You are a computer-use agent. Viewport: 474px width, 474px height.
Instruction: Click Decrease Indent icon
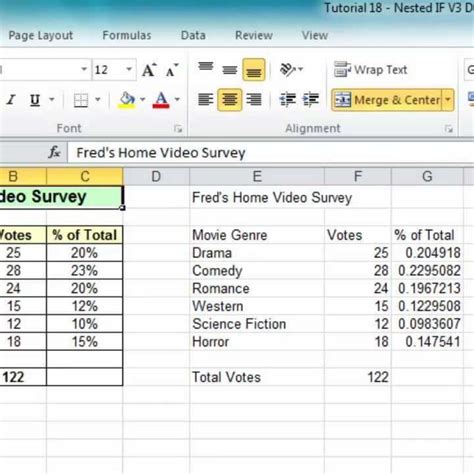[x=287, y=100]
